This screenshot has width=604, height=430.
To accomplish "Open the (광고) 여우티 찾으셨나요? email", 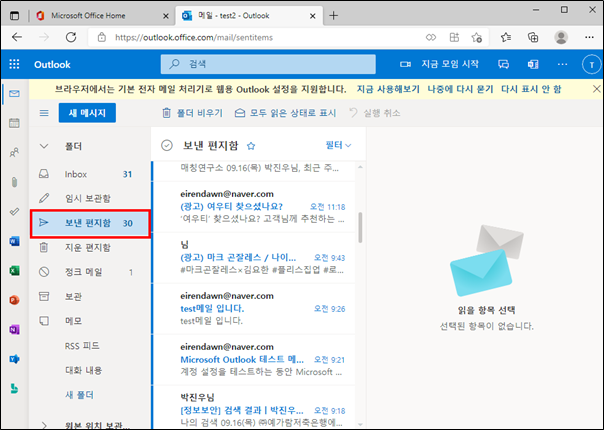I will pyautogui.click(x=254, y=207).
